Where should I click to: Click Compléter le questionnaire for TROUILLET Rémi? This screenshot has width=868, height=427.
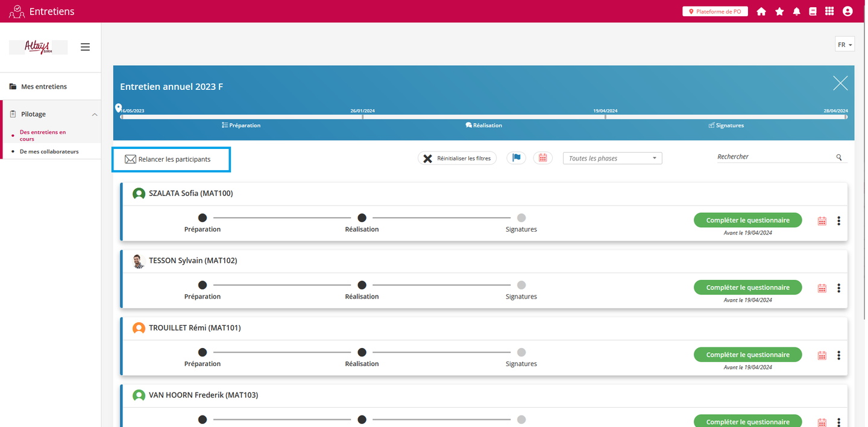tap(747, 355)
